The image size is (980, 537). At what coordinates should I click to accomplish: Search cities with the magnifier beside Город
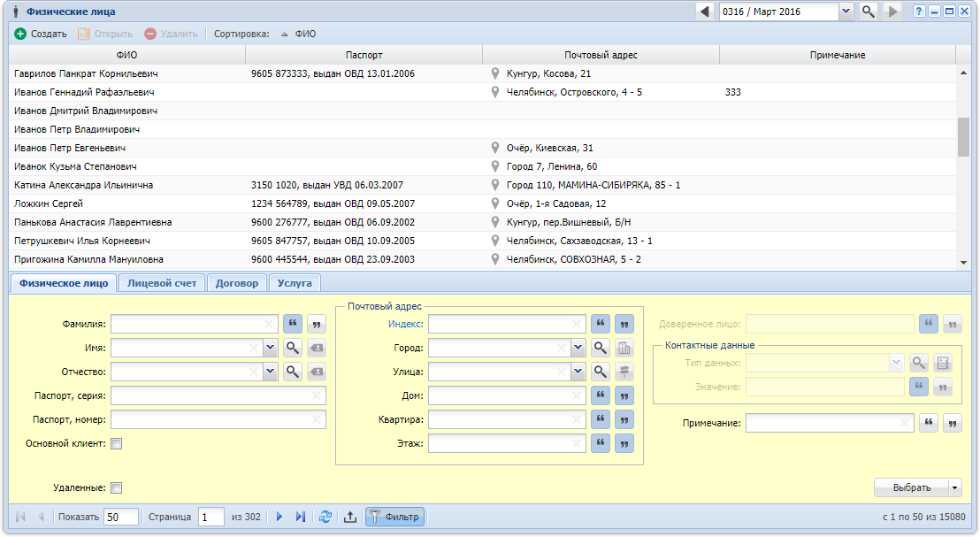pyautogui.click(x=600, y=348)
